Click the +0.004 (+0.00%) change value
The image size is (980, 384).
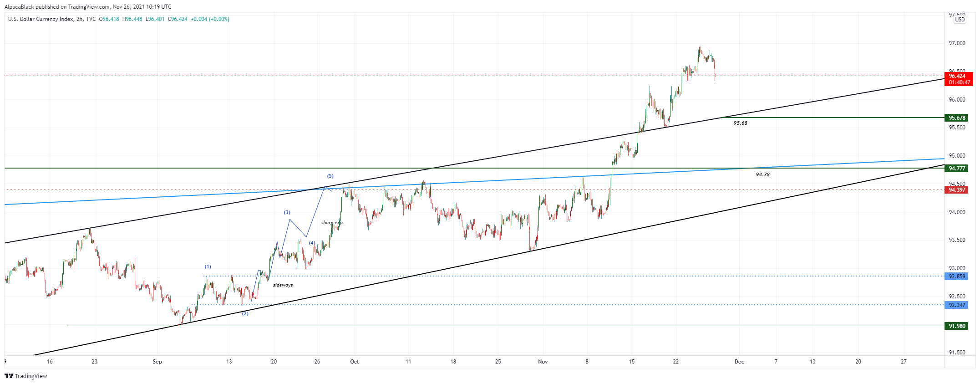[210, 19]
